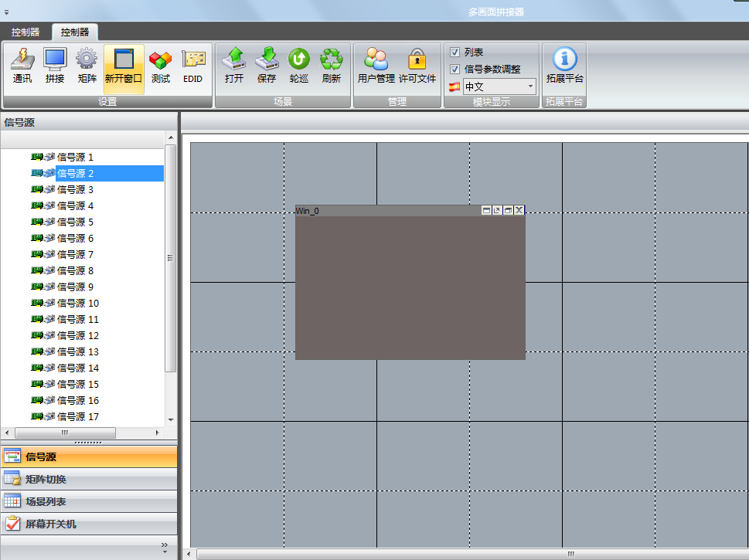This screenshot has width=749, height=560.
Task: Open the 信号源 navigation panel
Action: [x=89, y=456]
